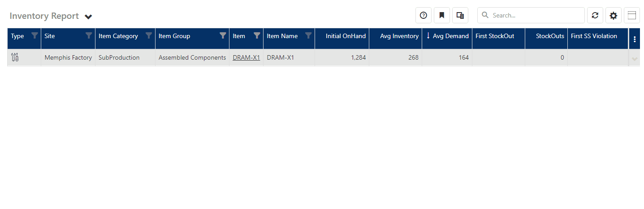The image size is (644, 209).
Task: Open Item Group column filter
Action: point(223,36)
